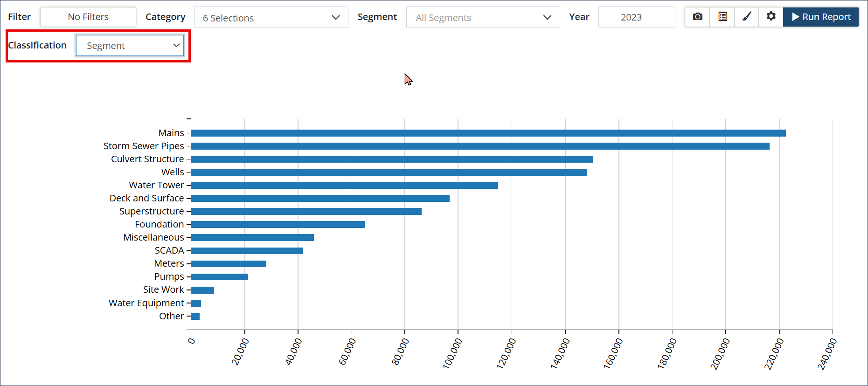Click the Deck and Surface bar
This screenshot has width=868, height=386.
[x=320, y=199]
